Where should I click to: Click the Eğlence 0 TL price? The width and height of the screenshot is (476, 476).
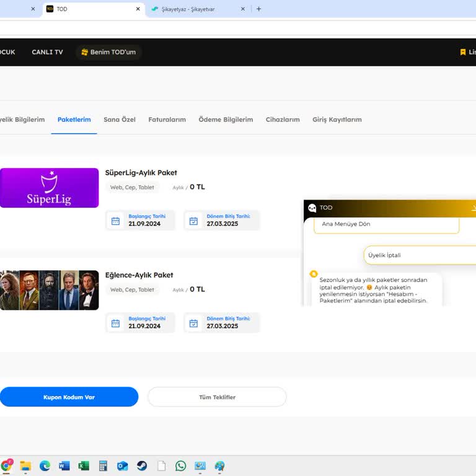[x=197, y=289]
